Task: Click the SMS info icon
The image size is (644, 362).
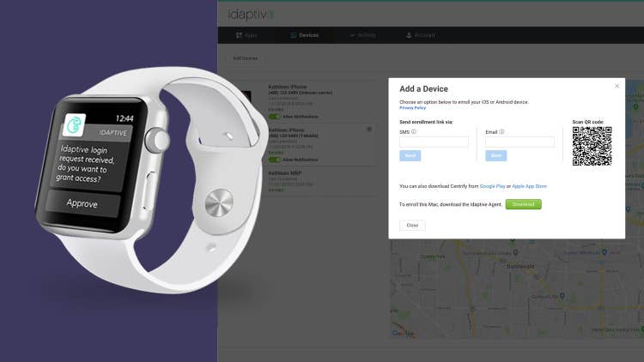Action: coord(414,132)
